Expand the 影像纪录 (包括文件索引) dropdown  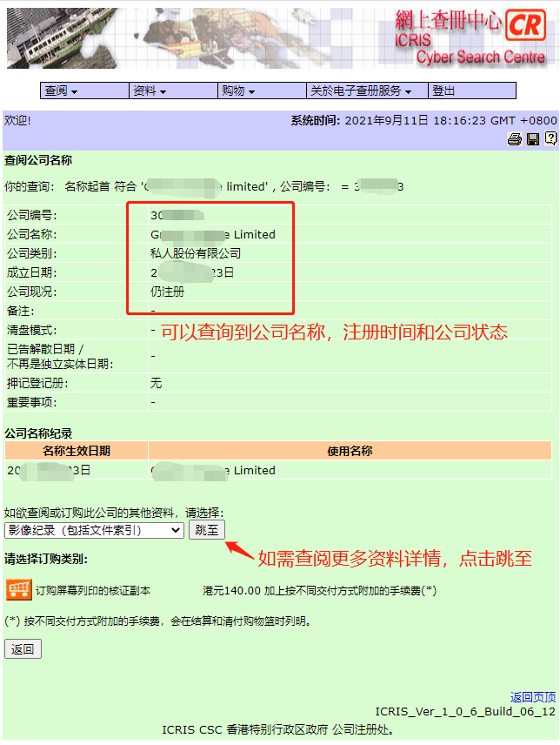(x=95, y=530)
